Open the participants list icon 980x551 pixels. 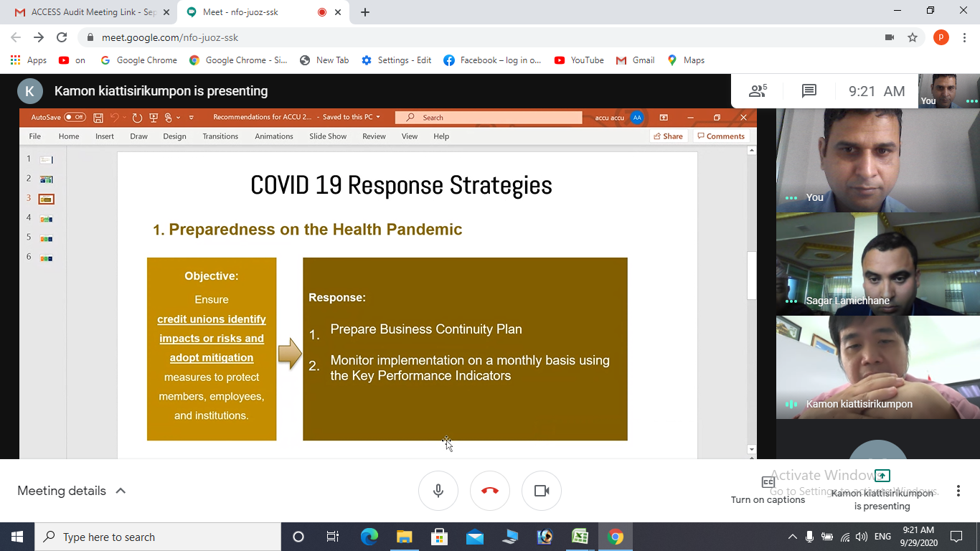(758, 91)
